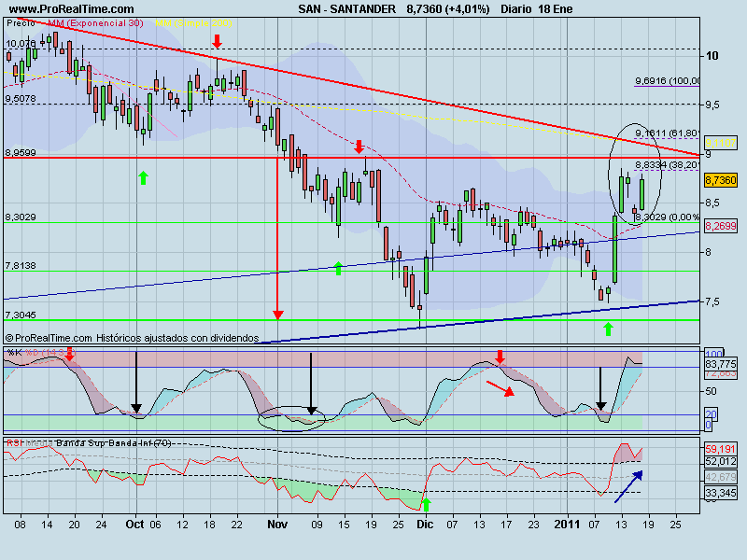Select the Banda Inf (70) label
Viewport: 747px width, 560px height.
pos(140,442)
